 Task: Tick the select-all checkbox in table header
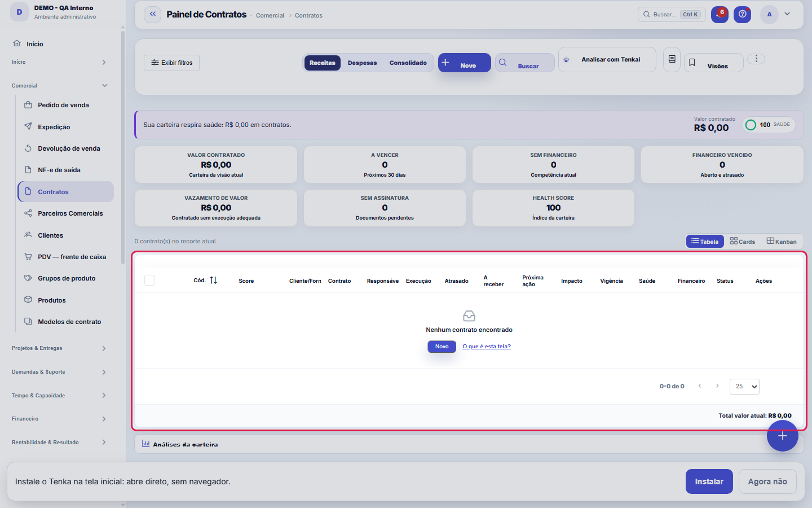149,281
